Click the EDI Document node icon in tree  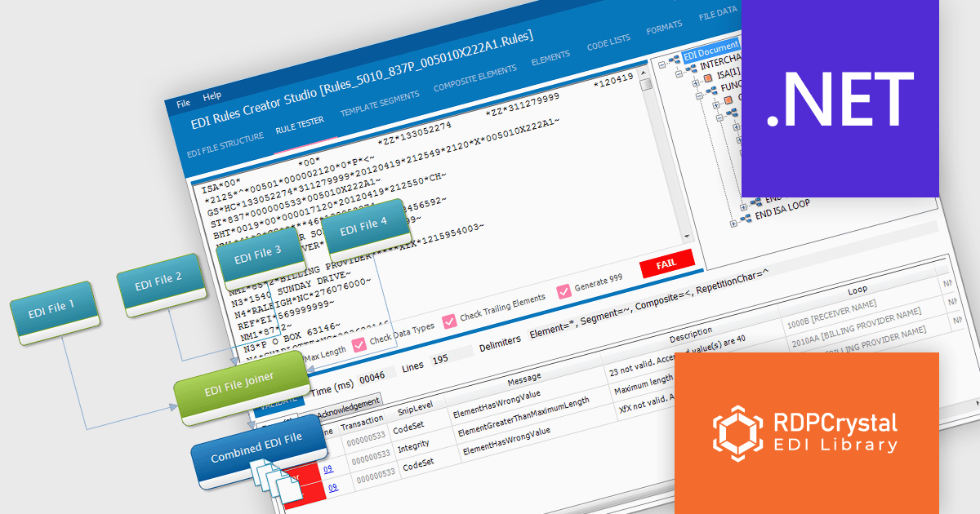[x=675, y=59]
